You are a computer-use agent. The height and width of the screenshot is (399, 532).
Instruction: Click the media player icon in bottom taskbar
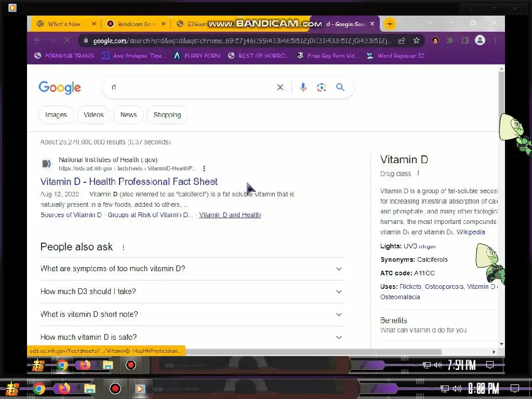tap(140, 389)
